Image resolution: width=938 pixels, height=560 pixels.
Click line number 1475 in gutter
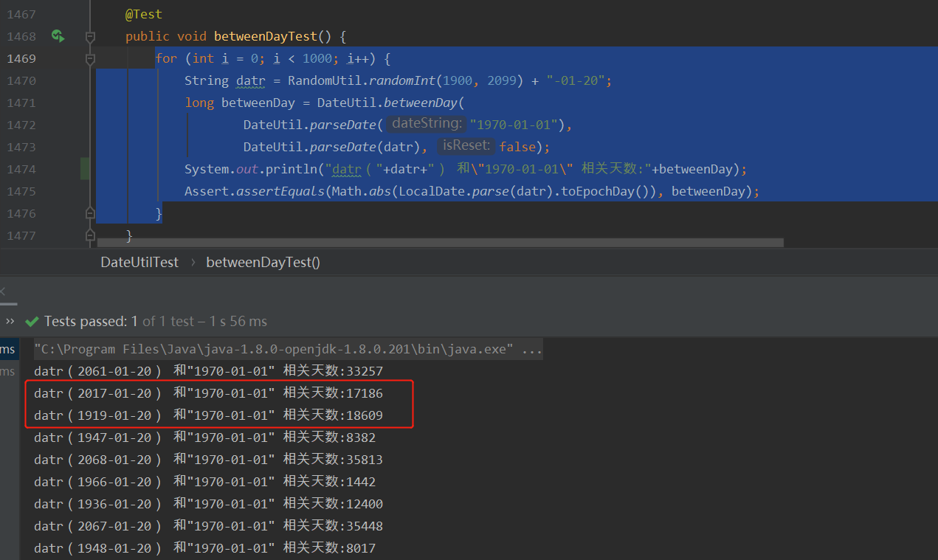pyautogui.click(x=21, y=191)
